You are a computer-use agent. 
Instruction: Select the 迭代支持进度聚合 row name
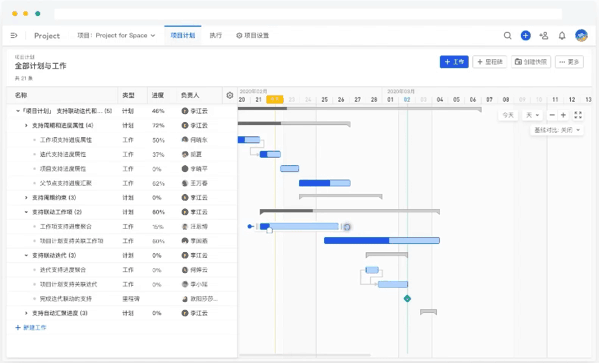tap(63, 270)
